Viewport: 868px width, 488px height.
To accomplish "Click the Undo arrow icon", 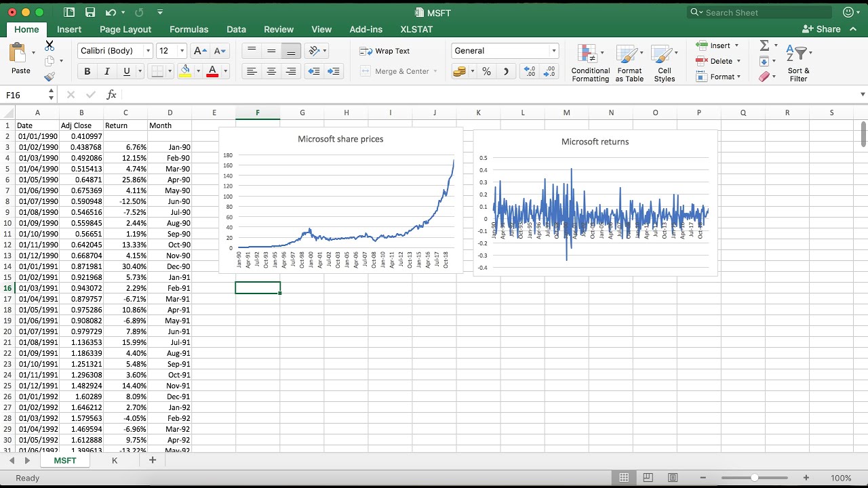I will point(111,12).
